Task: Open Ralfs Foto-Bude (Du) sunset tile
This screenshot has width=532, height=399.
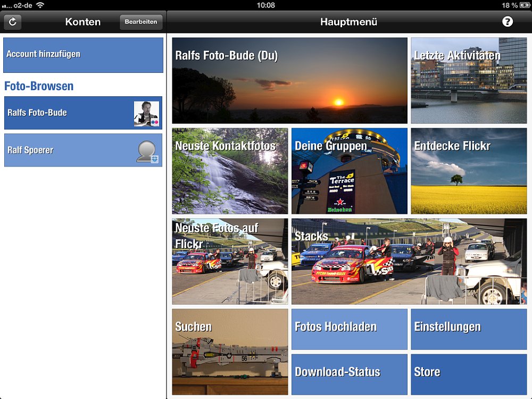Action: pos(289,80)
